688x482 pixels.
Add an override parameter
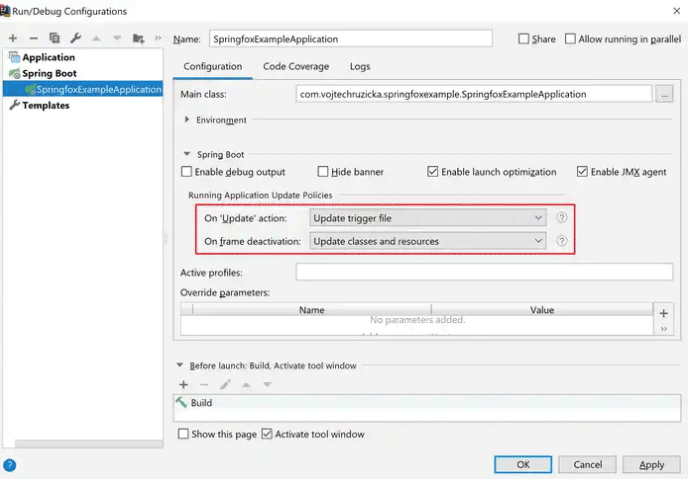point(664,313)
